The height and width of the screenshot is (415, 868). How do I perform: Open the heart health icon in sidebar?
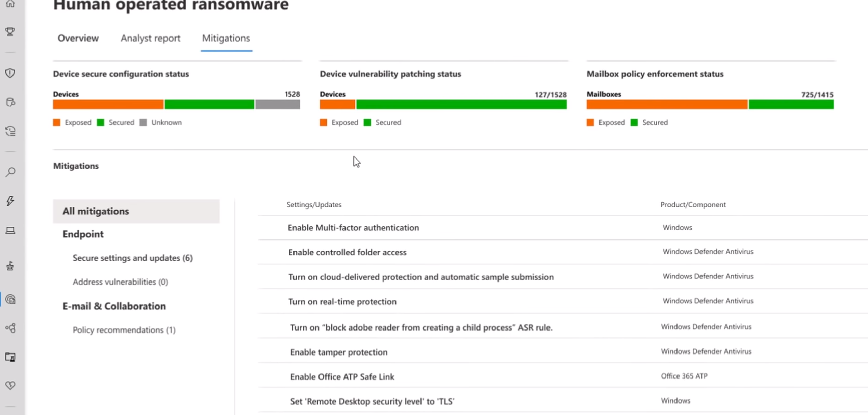tap(10, 385)
